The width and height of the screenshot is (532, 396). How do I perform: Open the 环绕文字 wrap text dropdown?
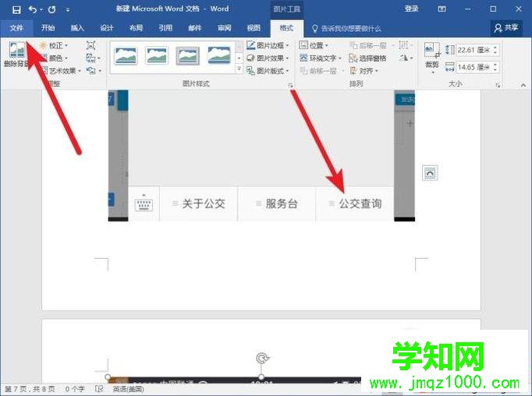321,58
